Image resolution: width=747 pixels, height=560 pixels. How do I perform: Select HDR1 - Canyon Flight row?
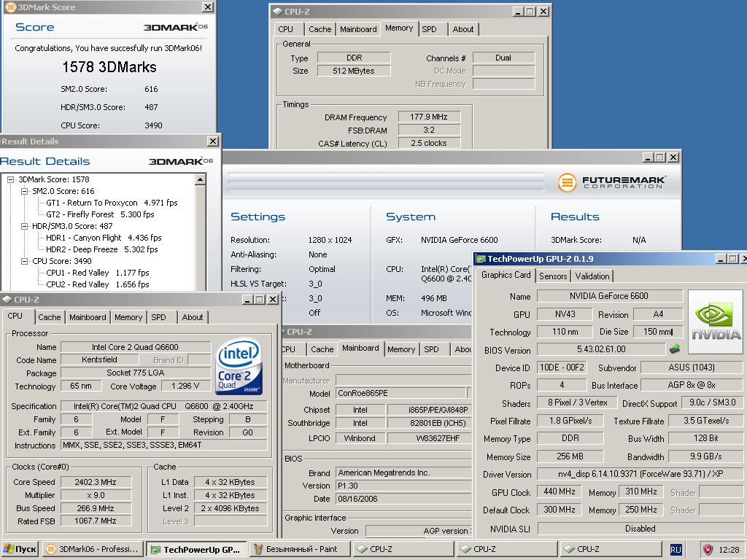[104, 238]
